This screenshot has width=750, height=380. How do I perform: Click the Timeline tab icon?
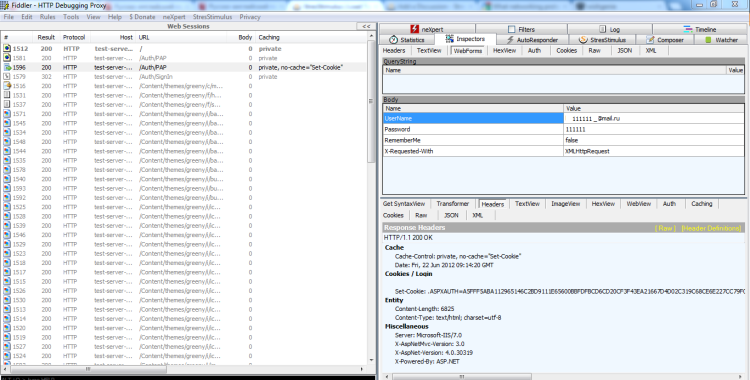tap(688, 29)
